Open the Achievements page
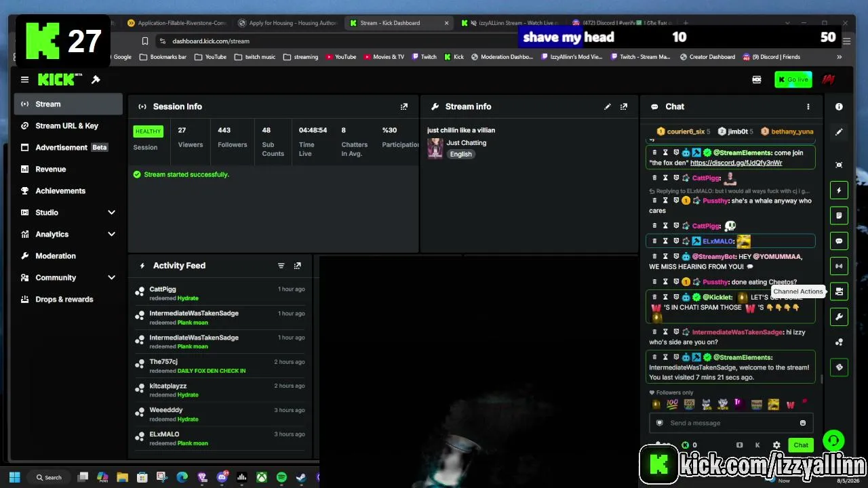 tap(68, 191)
